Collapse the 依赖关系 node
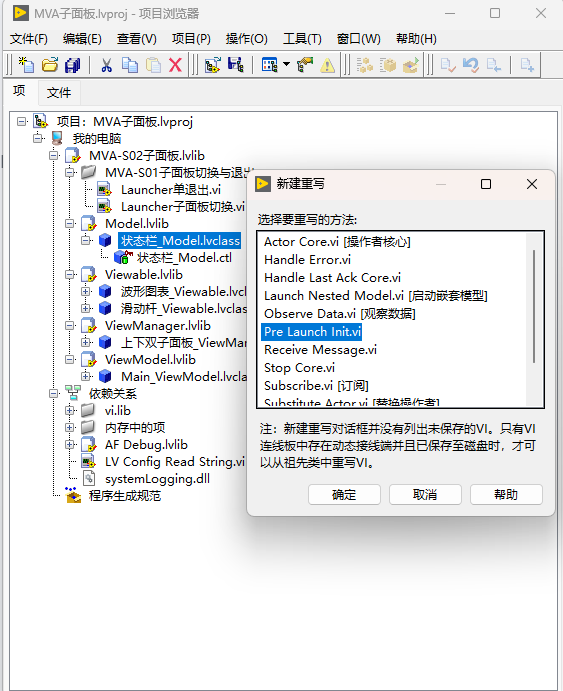The image size is (563, 691). click(54, 393)
